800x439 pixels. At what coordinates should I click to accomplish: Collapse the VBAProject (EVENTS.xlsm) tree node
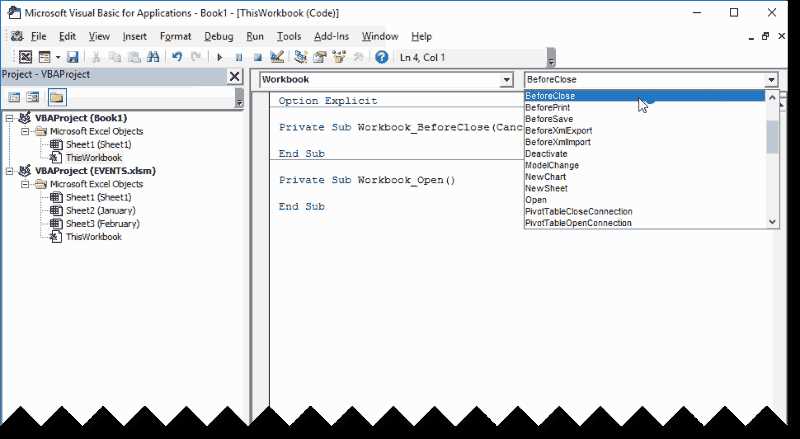[x=9, y=171]
